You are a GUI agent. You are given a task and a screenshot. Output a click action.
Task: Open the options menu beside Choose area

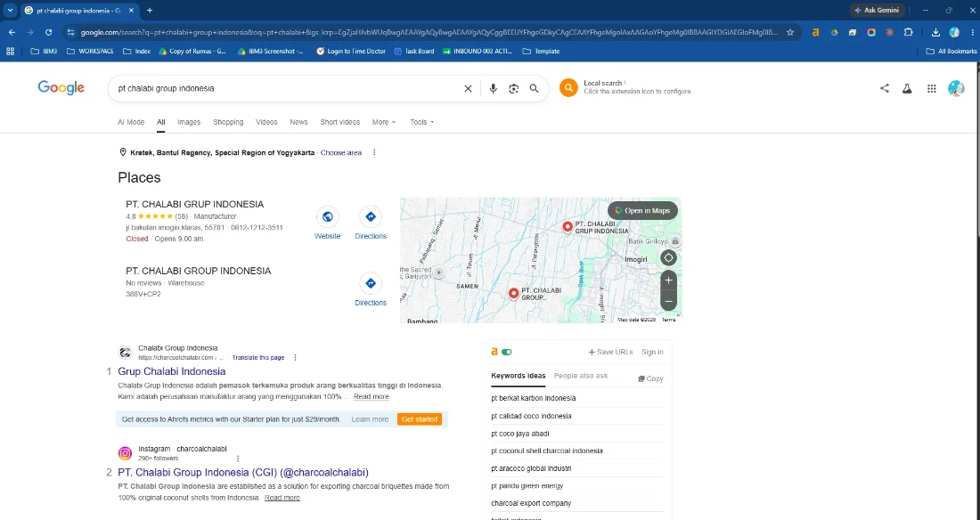pyautogui.click(x=374, y=152)
